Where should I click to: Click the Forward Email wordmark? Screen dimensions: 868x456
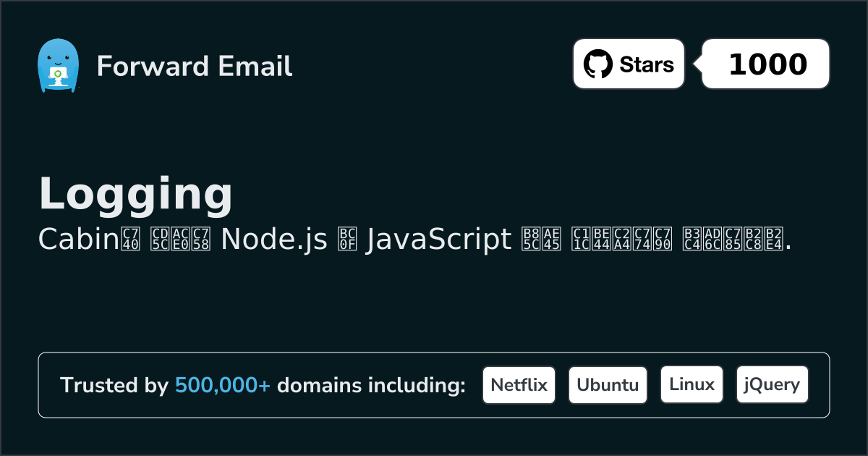[194, 67]
